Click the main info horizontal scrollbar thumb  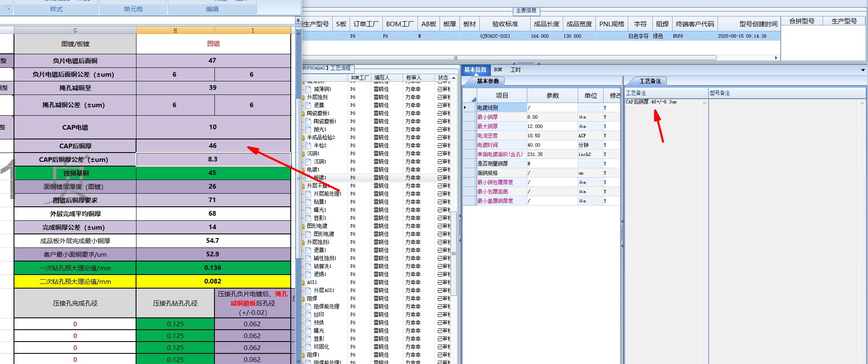coord(509,58)
